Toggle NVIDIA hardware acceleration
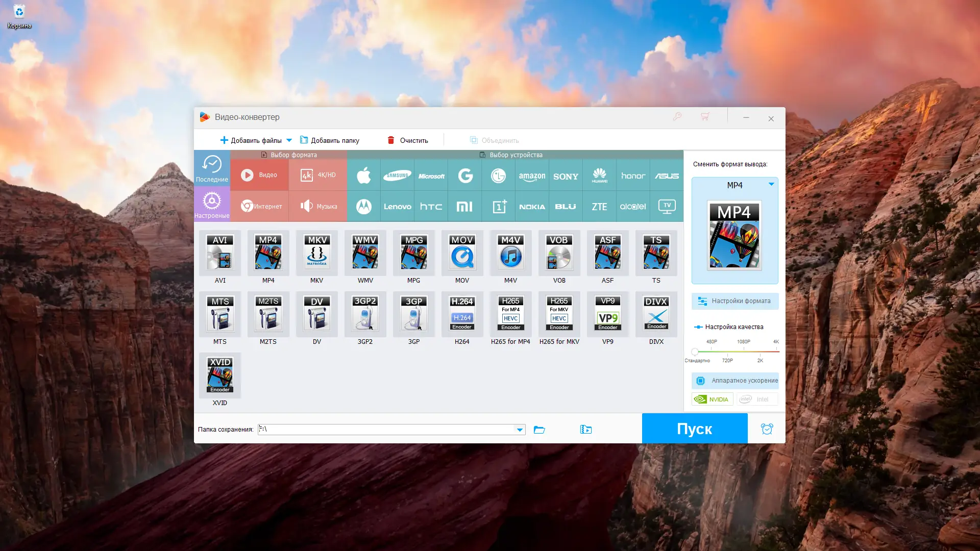The height and width of the screenshot is (551, 980). [712, 399]
